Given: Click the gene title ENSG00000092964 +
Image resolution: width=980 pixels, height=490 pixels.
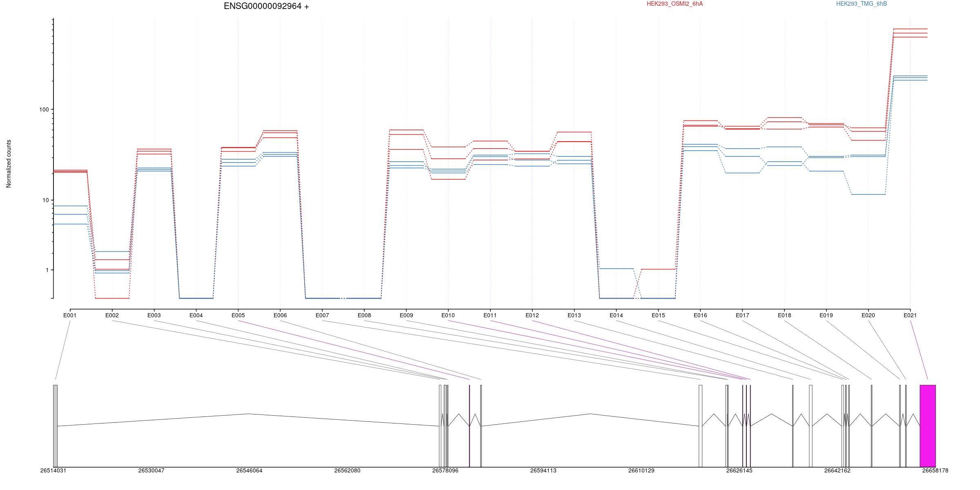Looking at the screenshot, I should coord(266,7).
